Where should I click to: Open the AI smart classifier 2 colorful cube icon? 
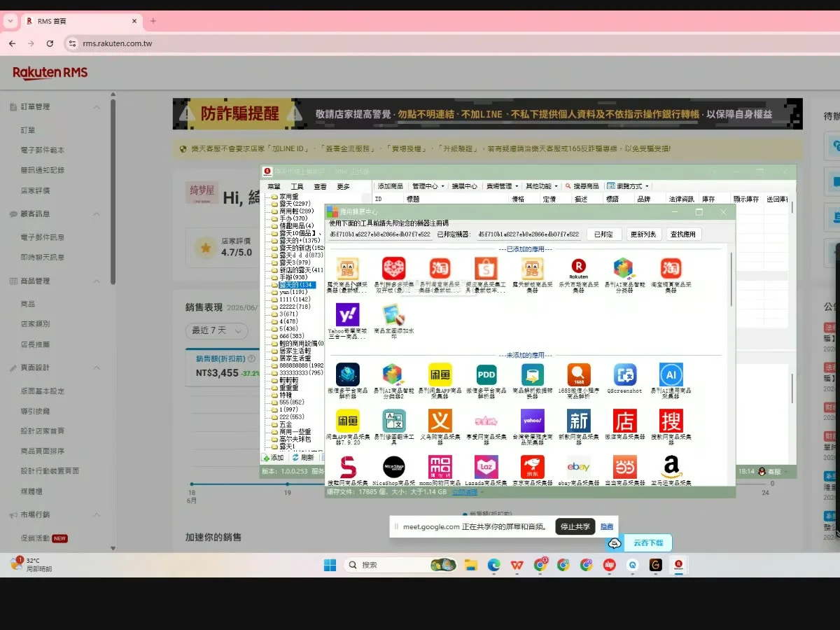point(393,374)
